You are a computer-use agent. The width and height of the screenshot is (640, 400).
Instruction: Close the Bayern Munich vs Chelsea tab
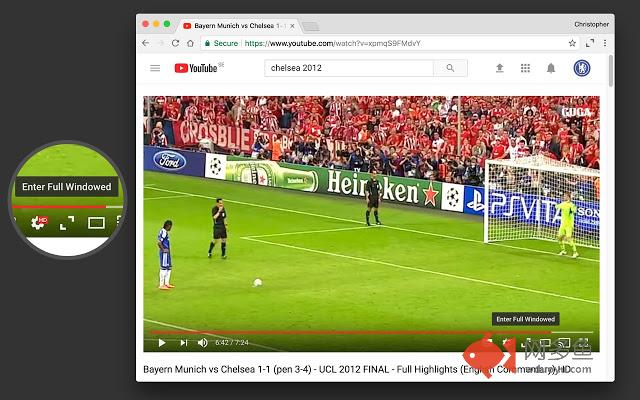(x=292, y=26)
